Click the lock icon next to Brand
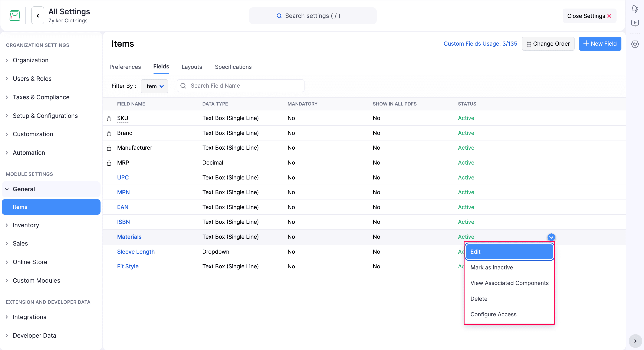The height and width of the screenshot is (350, 644). (109, 133)
